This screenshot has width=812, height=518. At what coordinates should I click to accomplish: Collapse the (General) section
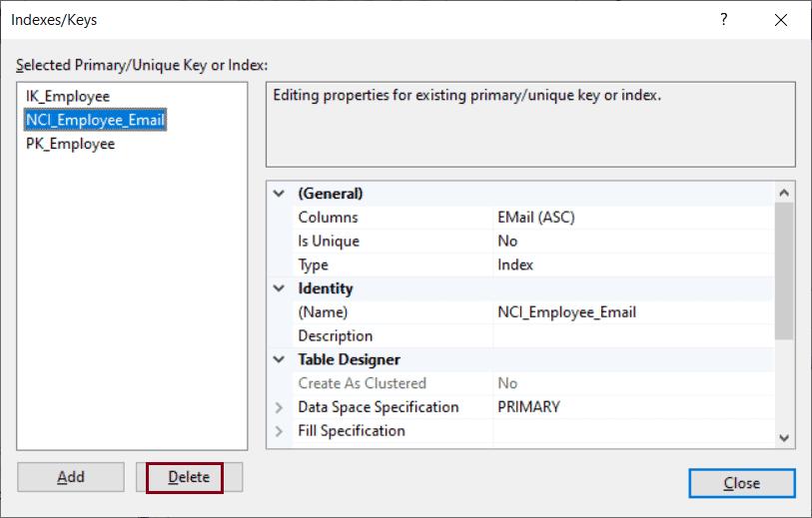(279, 194)
